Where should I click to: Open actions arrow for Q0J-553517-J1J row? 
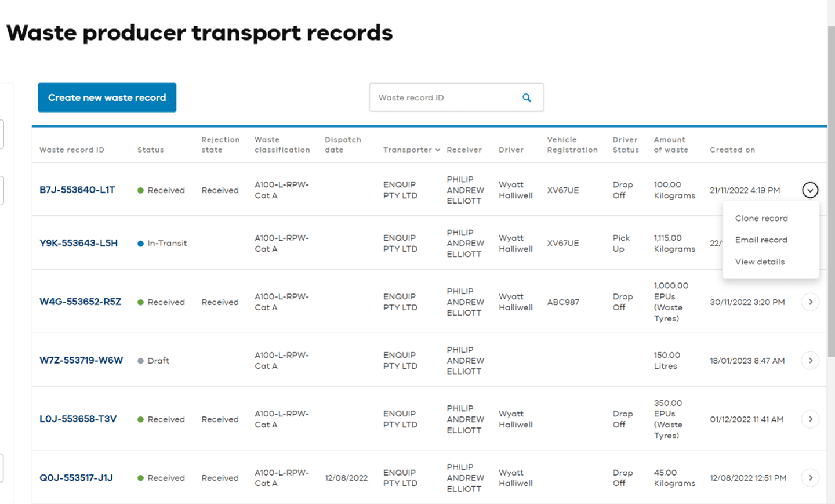pos(810,478)
